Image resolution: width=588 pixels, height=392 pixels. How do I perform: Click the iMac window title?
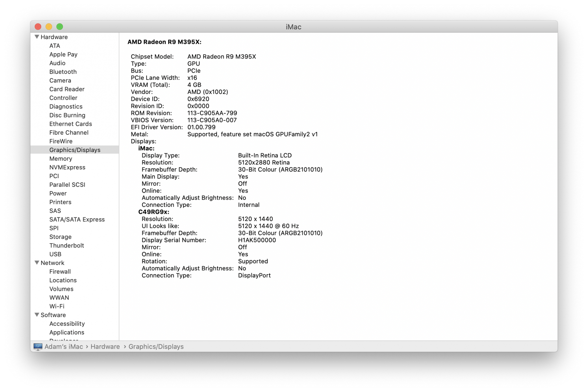[293, 27]
